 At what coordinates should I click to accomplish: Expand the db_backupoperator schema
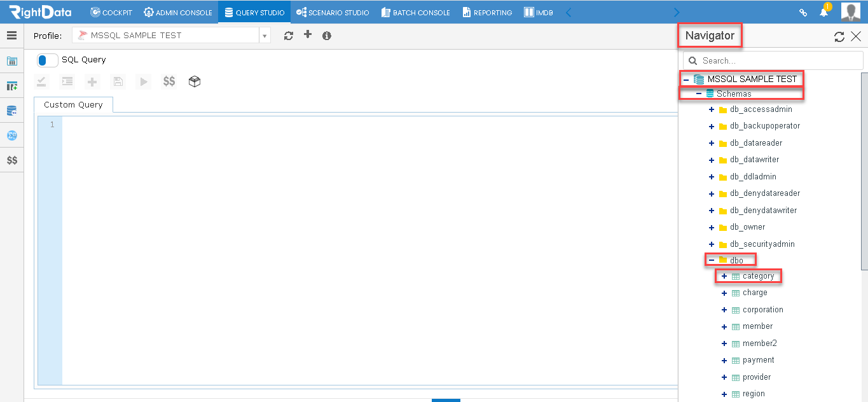click(x=712, y=126)
